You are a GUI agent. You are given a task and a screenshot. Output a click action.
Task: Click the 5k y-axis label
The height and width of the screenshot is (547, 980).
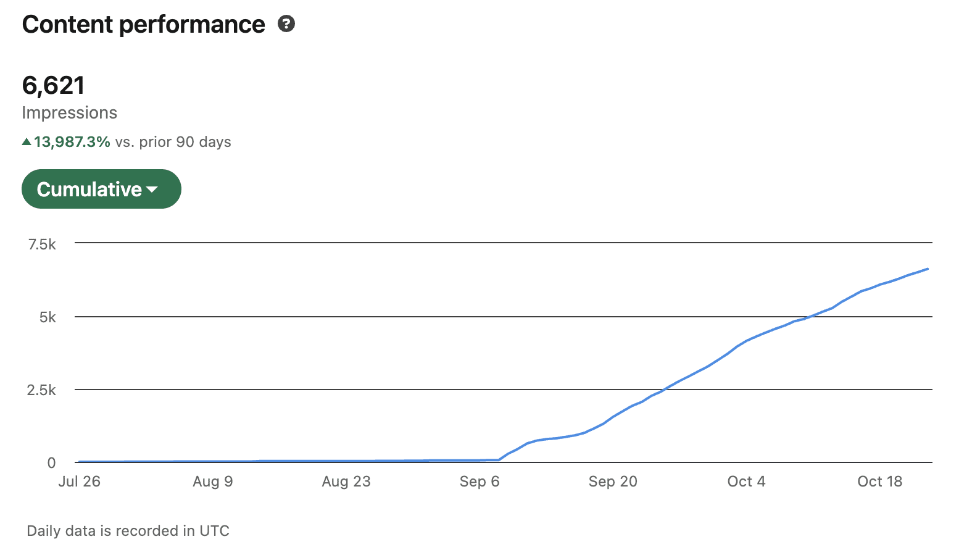click(x=48, y=317)
